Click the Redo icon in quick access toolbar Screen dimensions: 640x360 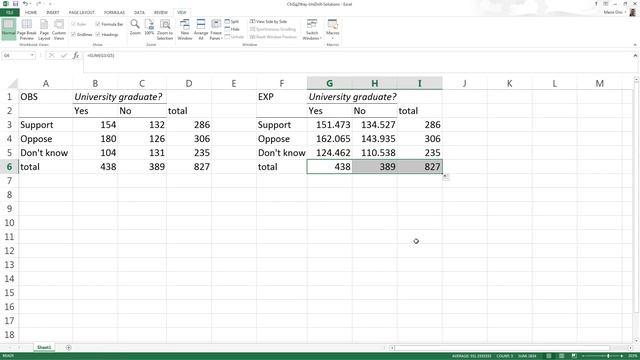tap(38, 4)
